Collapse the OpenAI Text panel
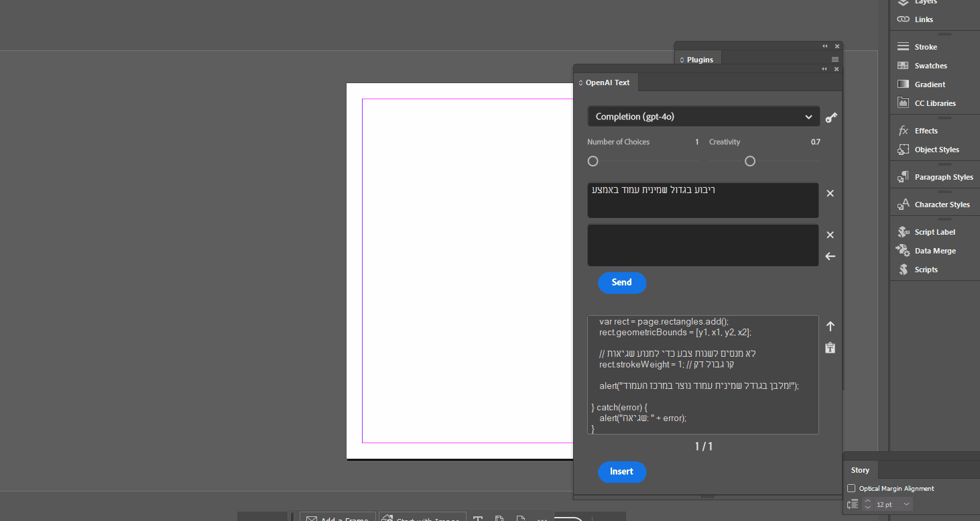980x521 pixels. 825,69
